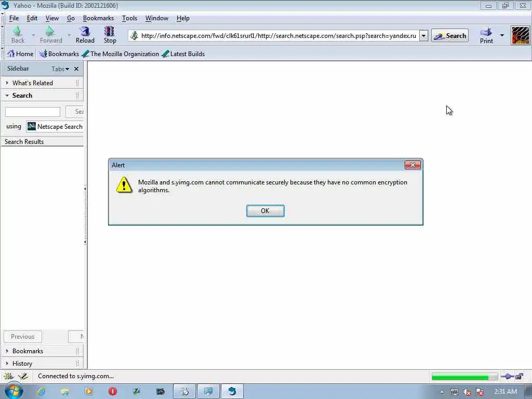532x399 pixels.
Task: Open the View menu
Action: 52,18
